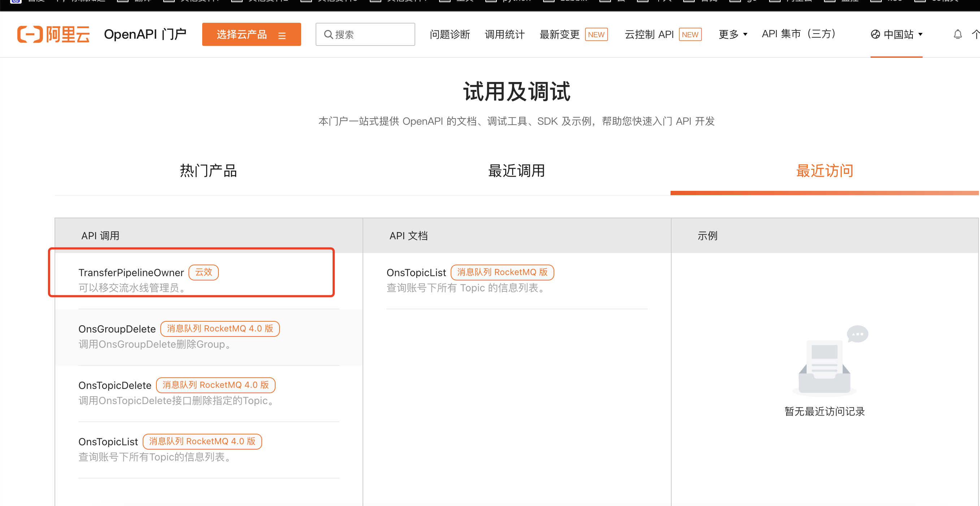Click the empty inbox illustration
The width and height of the screenshot is (980, 506).
824,366
